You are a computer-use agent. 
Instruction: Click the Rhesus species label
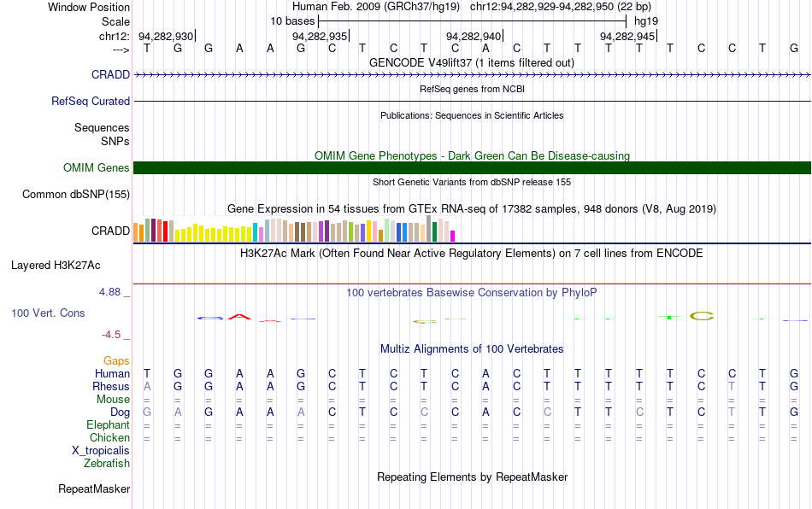point(111,386)
